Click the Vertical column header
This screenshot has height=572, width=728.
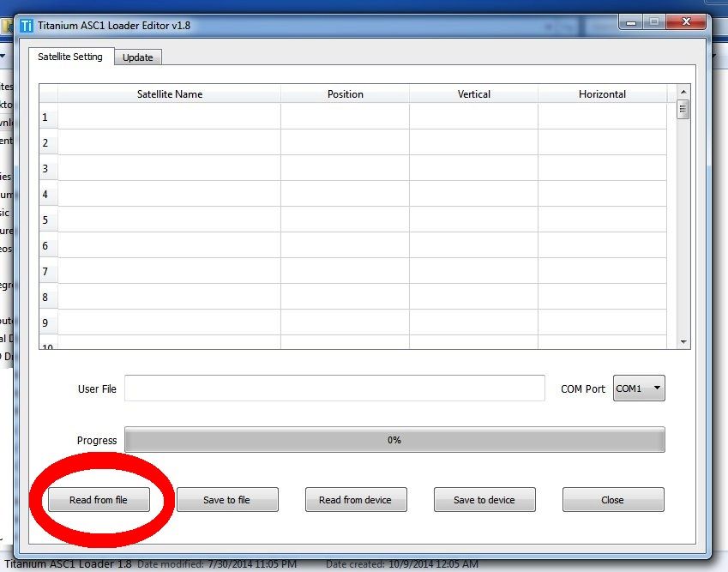click(473, 93)
